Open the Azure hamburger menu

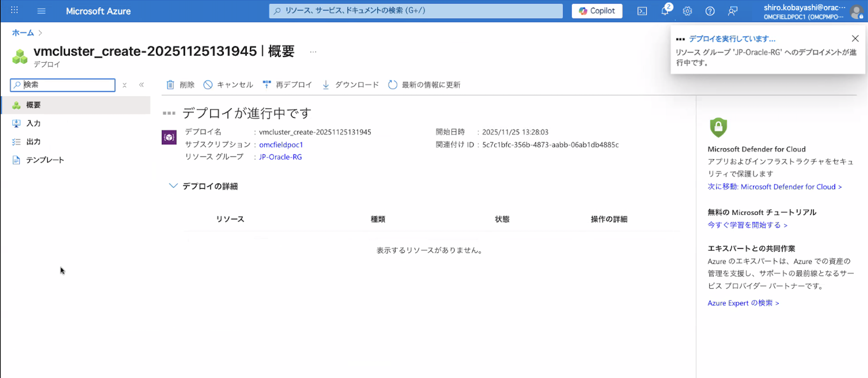[41, 11]
